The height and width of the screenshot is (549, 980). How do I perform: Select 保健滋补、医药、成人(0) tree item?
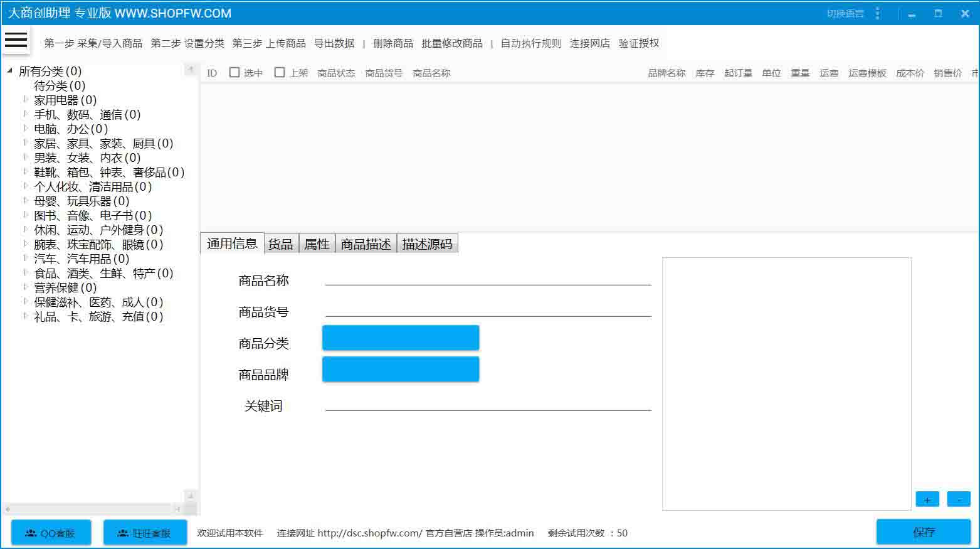[98, 302]
